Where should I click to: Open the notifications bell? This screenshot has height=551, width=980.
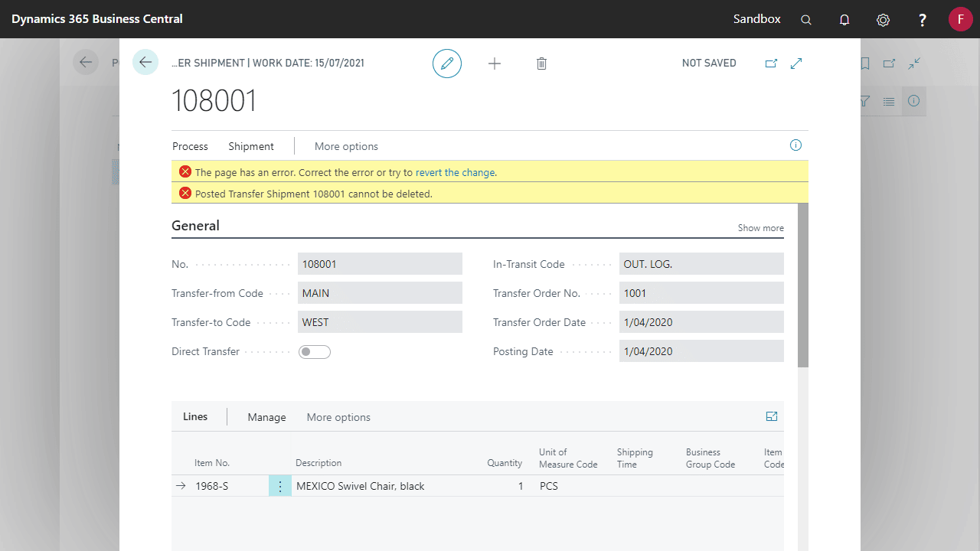[844, 20]
